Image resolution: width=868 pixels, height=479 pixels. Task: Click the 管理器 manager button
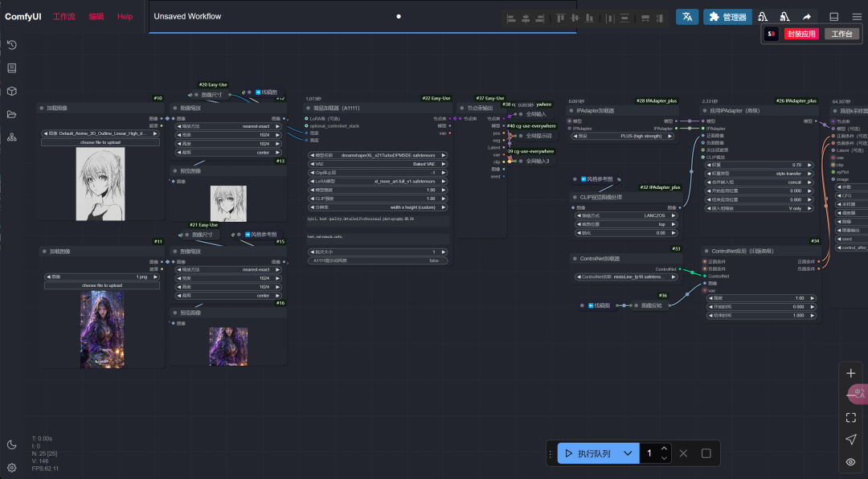click(x=727, y=17)
